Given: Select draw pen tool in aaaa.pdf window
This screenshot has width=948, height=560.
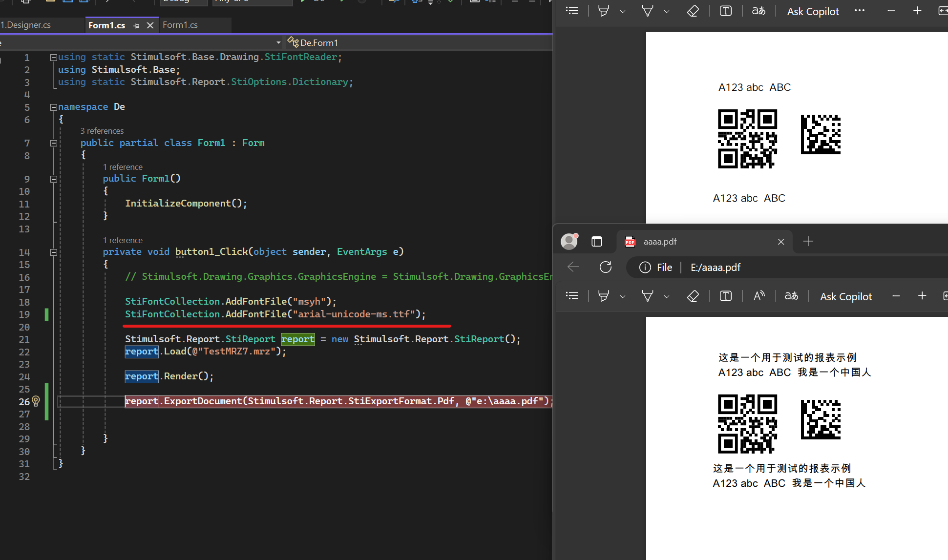Looking at the screenshot, I should click(x=648, y=296).
